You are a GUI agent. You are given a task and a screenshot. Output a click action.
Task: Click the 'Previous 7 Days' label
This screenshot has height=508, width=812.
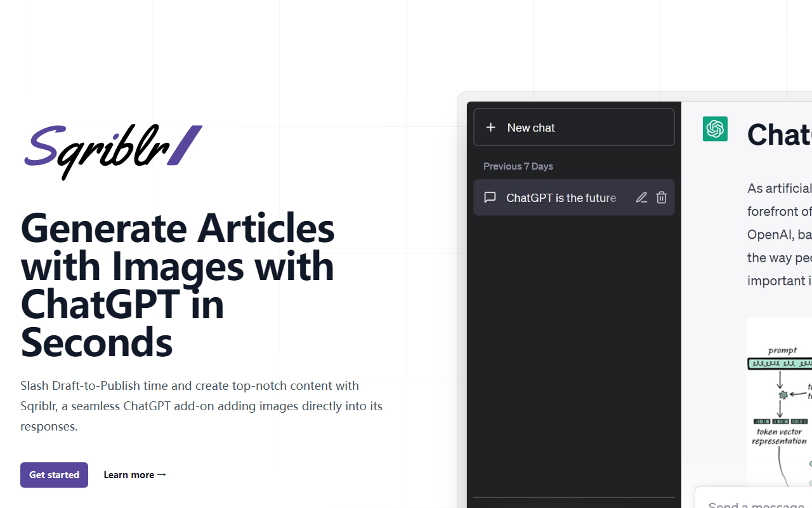pos(518,166)
